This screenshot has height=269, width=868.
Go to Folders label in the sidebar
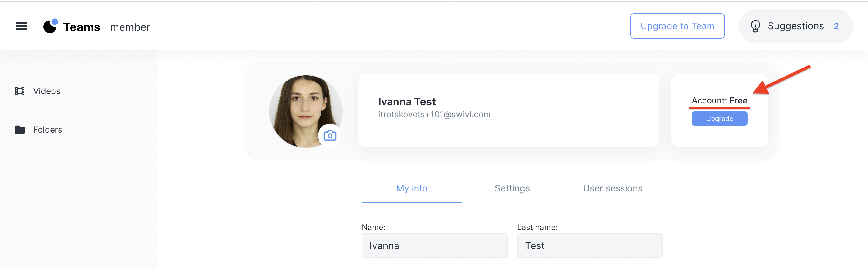48,130
